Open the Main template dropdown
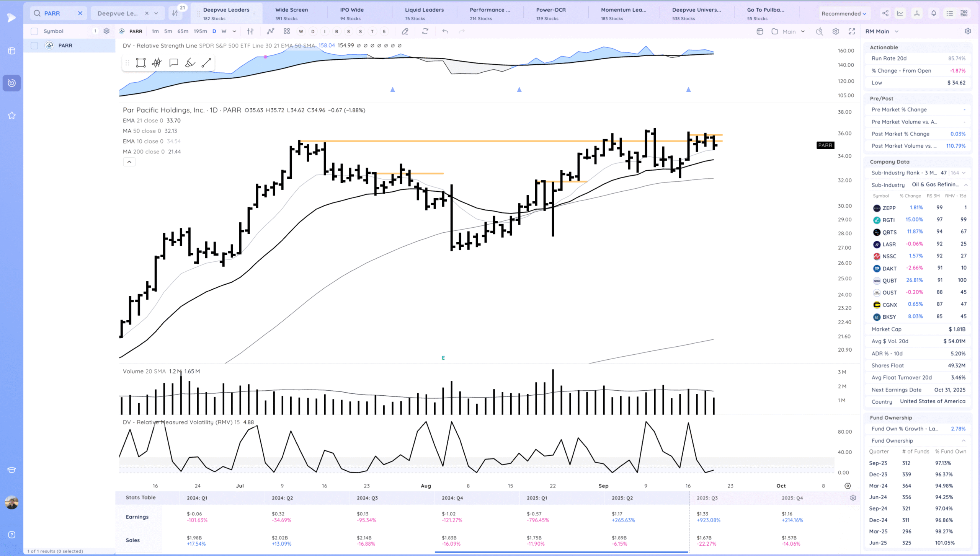This screenshot has height=556, width=980. pos(793,31)
